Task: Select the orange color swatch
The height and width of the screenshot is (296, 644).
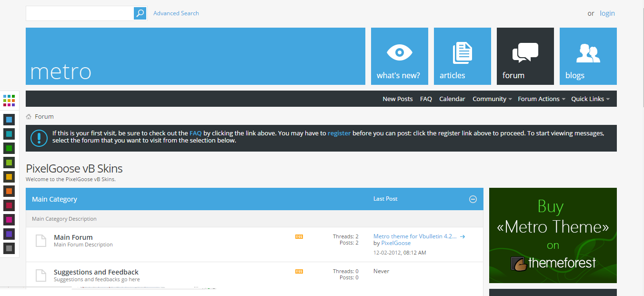Action: [9, 191]
